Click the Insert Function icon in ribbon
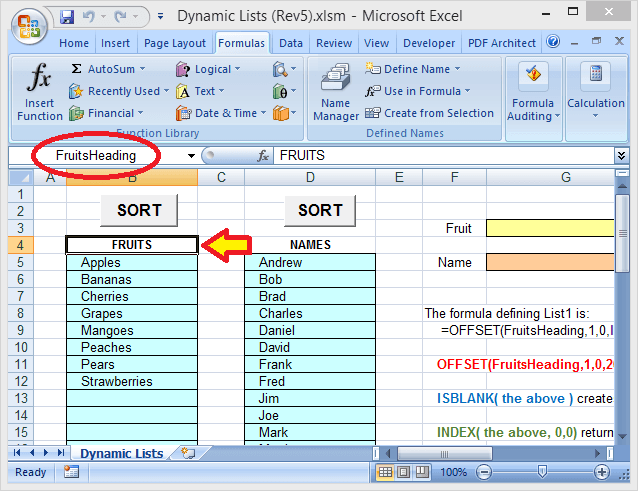 tap(39, 92)
